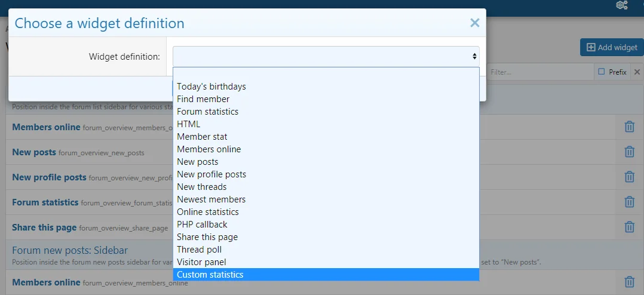Click the Filter input field
The image size is (644, 295).
pyautogui.click(x=538, y=72)
